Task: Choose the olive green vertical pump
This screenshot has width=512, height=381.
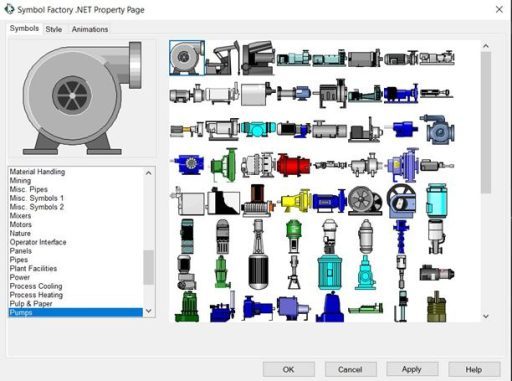Action: (436, 307)
